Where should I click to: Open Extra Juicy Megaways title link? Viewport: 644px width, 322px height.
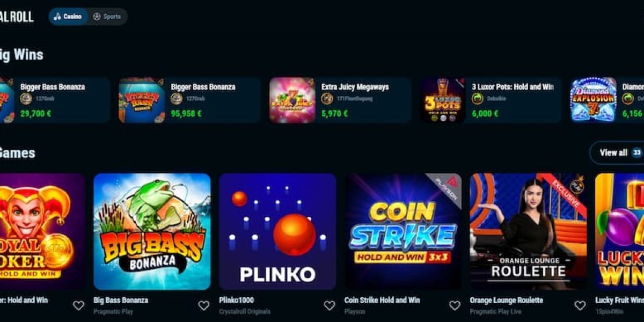tap(355, 86)
